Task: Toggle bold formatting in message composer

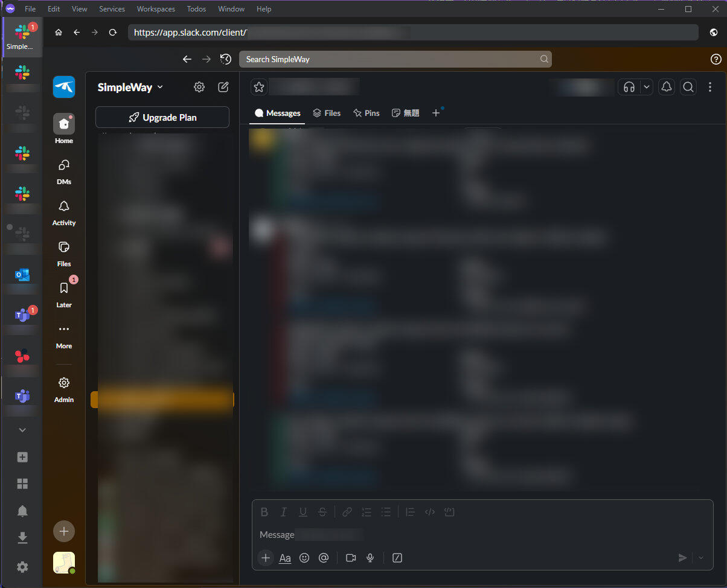Action: (x=264, y=512)
